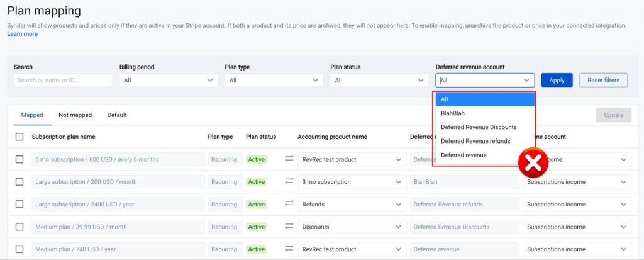Check the Large subscription 2400 USD year checkbox

19,204
